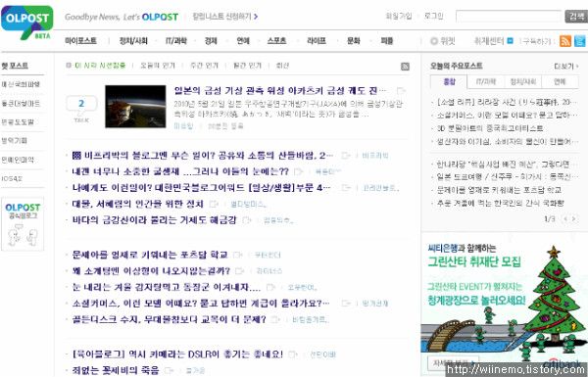Open the 연예 category in top navigation

(x=243, y=41)
